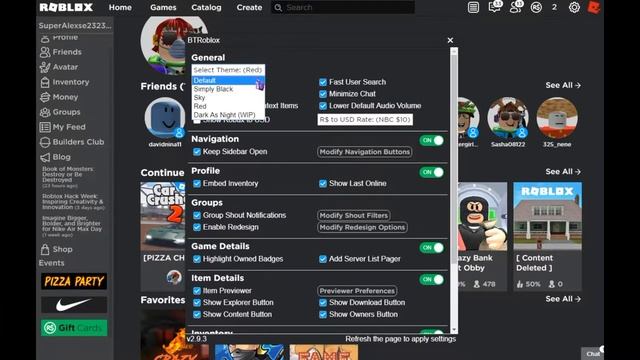Click the top Search input field
Viewport: 640px width, 360px height.
[x=343, y=7]
